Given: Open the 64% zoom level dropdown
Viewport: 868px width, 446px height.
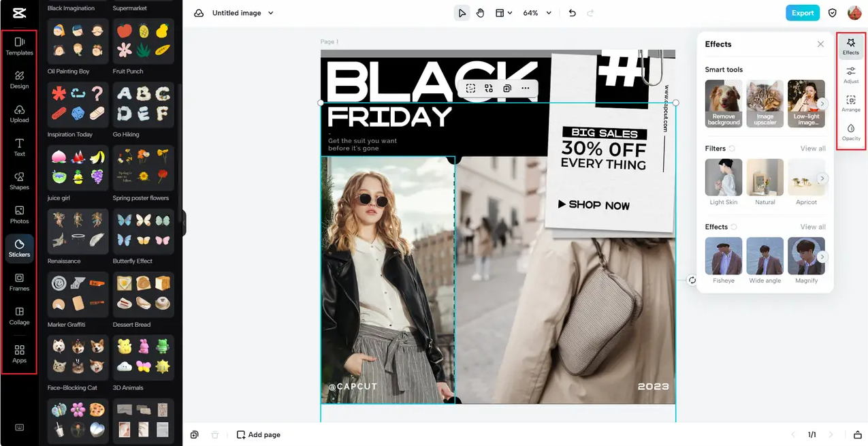Looking at the screenshot, I should point(536,13).
